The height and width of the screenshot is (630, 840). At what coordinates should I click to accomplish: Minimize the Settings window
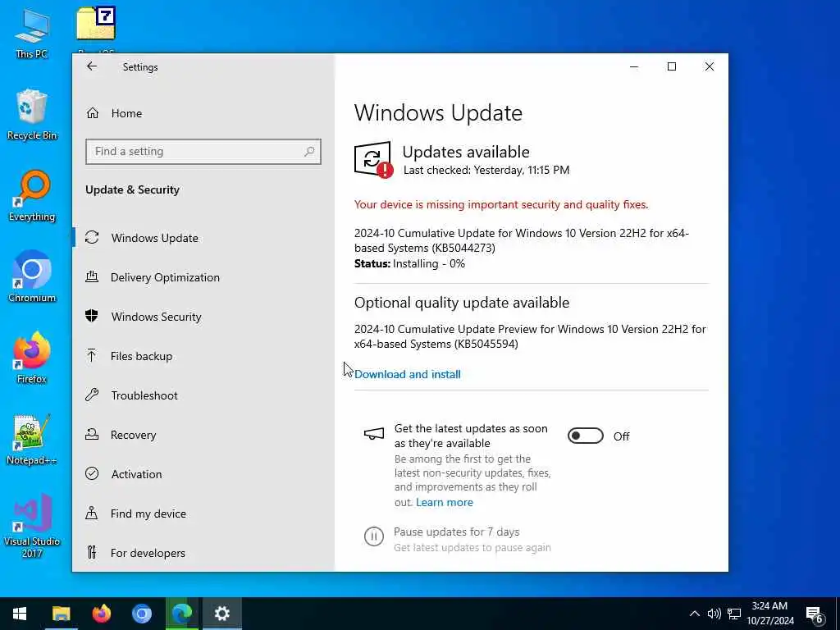pos(634,67)
